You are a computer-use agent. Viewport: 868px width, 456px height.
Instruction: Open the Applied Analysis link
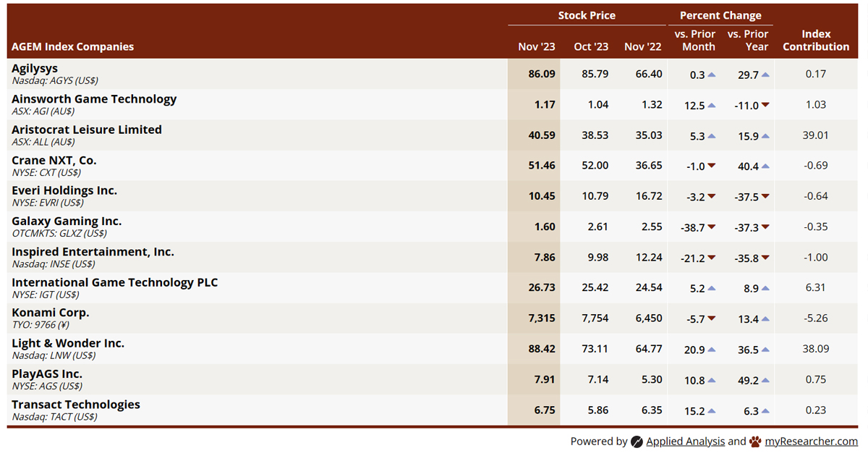pyautogui.click(x=685, y=442)
